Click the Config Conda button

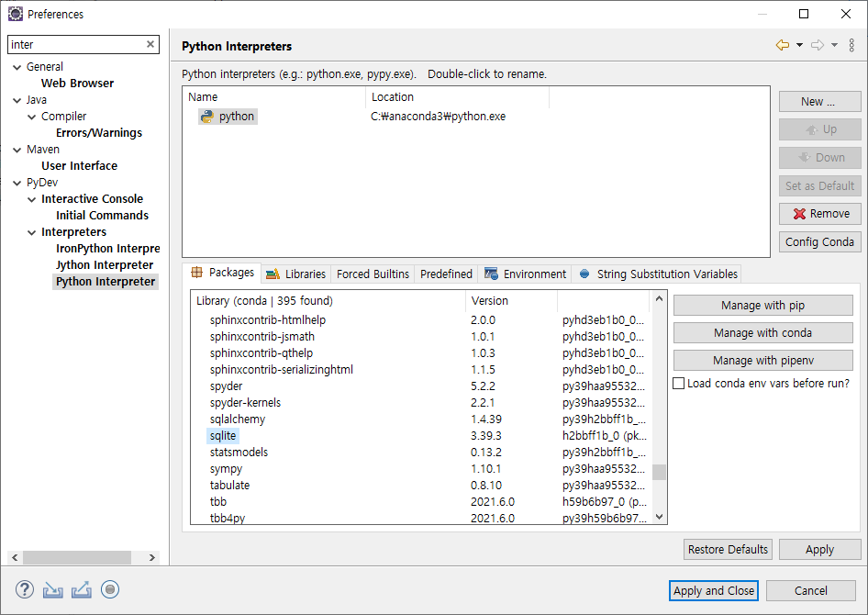(820, 242)
